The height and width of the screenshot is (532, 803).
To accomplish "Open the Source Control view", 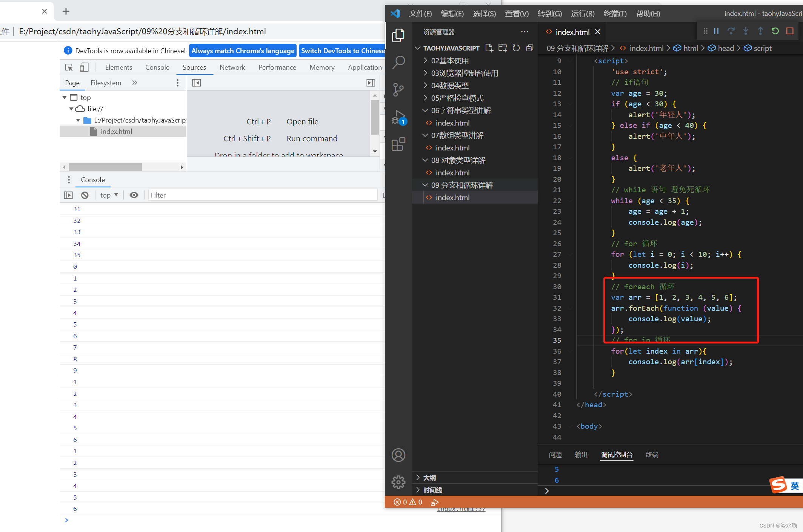I will 398,90.
